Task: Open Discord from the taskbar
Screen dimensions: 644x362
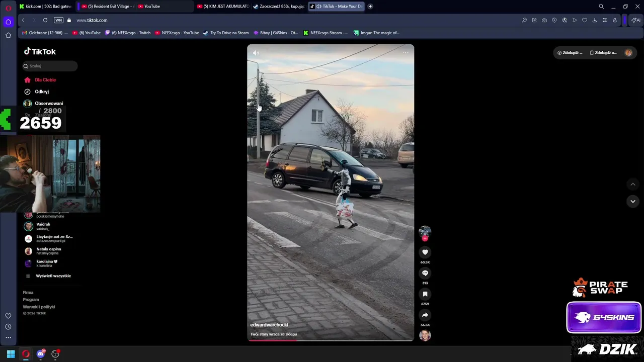Action: [x=41, y=354]
